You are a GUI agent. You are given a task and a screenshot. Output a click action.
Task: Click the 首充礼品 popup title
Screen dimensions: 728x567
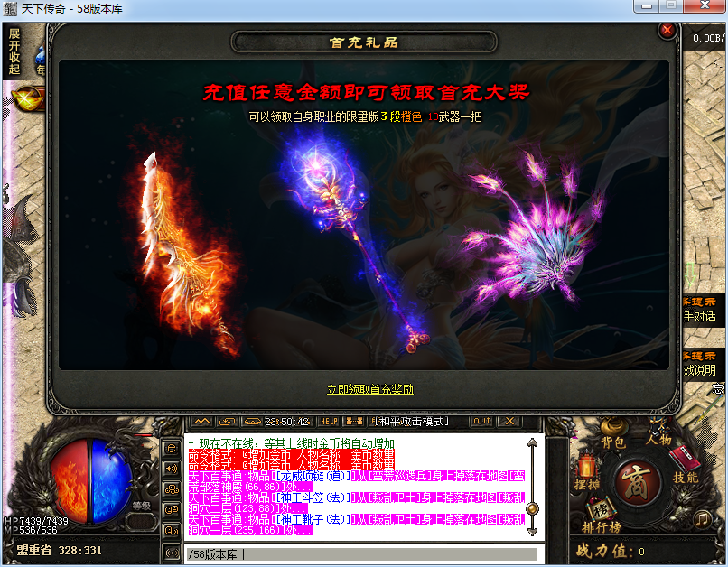pos(363,42)
